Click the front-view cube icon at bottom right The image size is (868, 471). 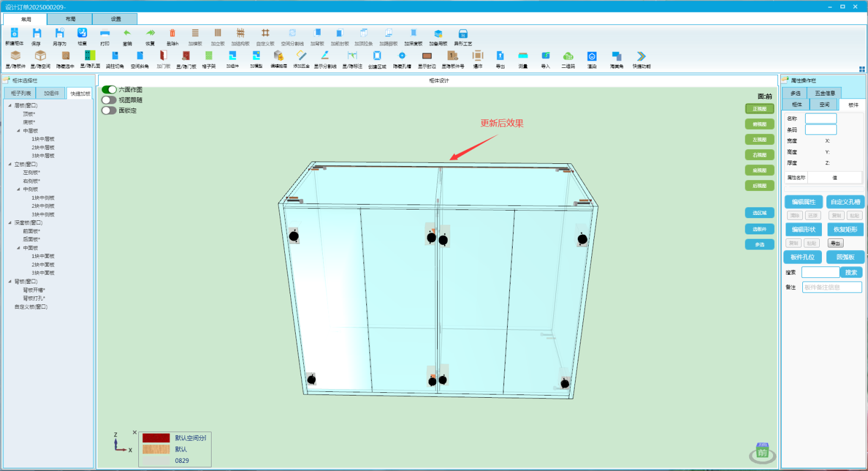pos(762,452)
